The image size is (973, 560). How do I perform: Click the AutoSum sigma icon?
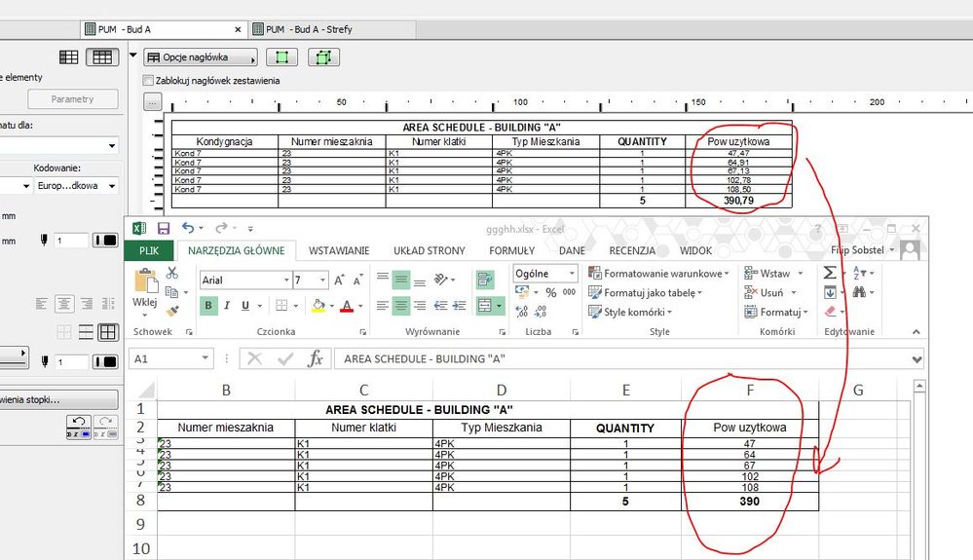coord(830,273)
